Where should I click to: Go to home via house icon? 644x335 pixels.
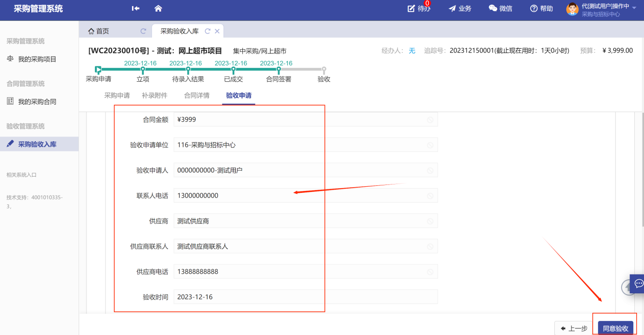158,8
